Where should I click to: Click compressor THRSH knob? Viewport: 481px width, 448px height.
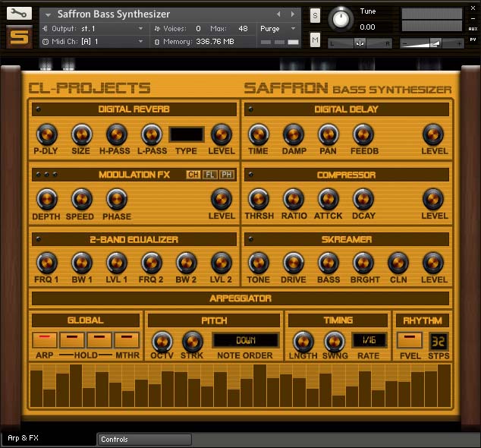pyautogui.click(x=259, y=199)
